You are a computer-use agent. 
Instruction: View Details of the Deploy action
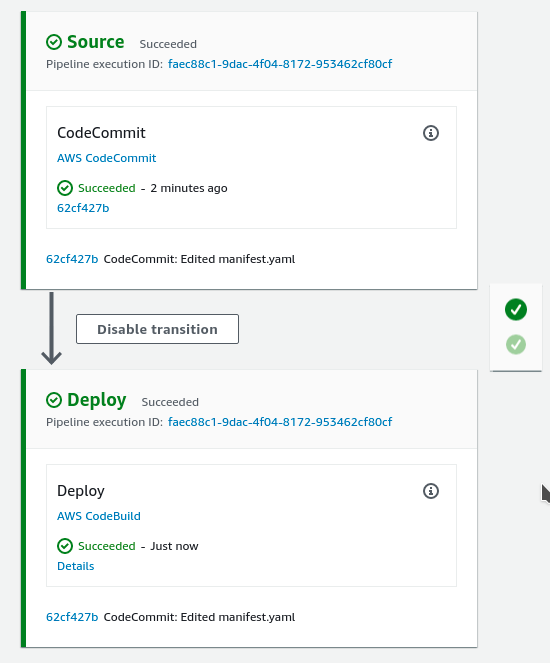[76, 566]
